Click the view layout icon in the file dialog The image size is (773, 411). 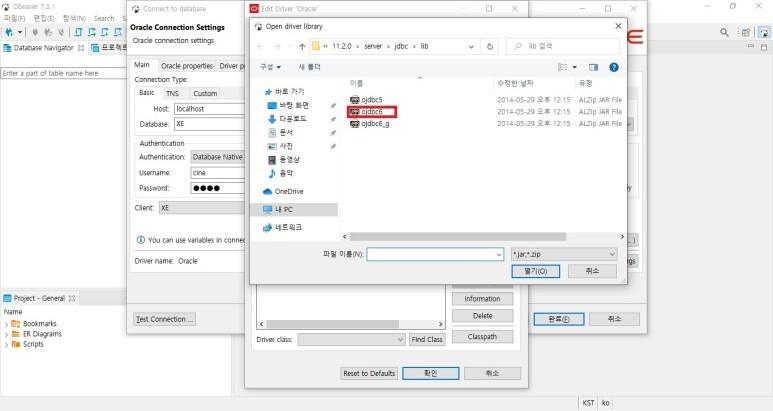(x=562, y=67)
